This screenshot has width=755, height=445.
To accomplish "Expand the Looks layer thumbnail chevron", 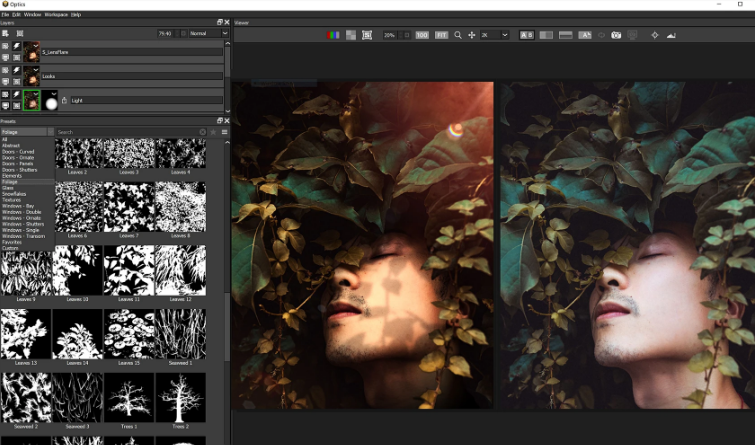I will (x=36, y=69).
